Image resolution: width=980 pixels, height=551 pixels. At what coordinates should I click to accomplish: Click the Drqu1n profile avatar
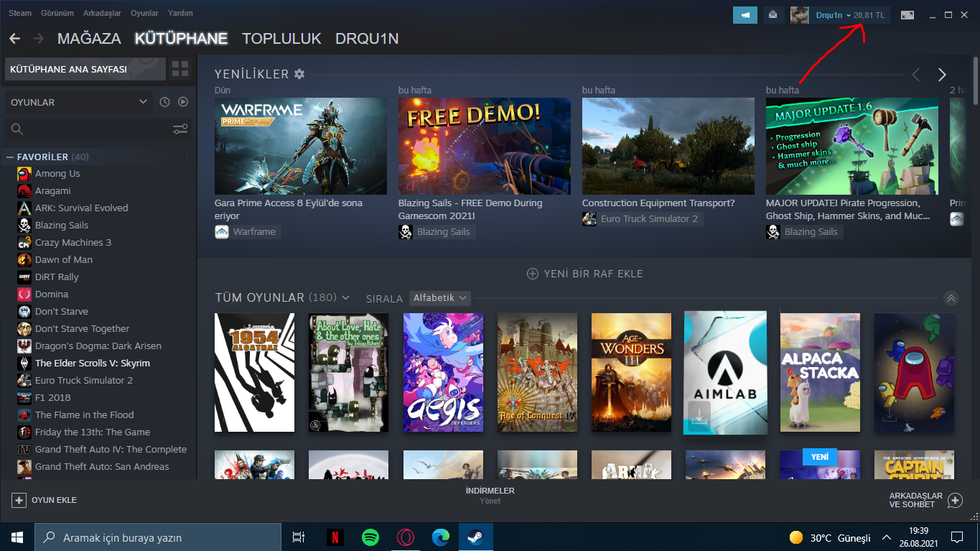tap(800, 15)
